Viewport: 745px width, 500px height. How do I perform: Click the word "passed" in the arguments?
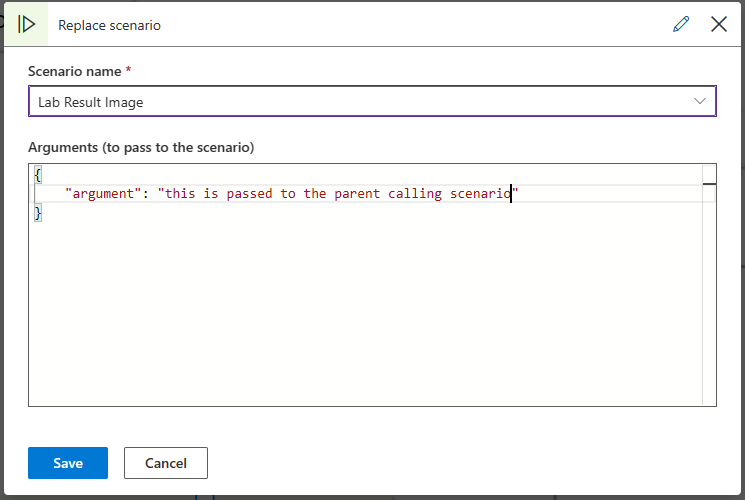coord(250,194)
